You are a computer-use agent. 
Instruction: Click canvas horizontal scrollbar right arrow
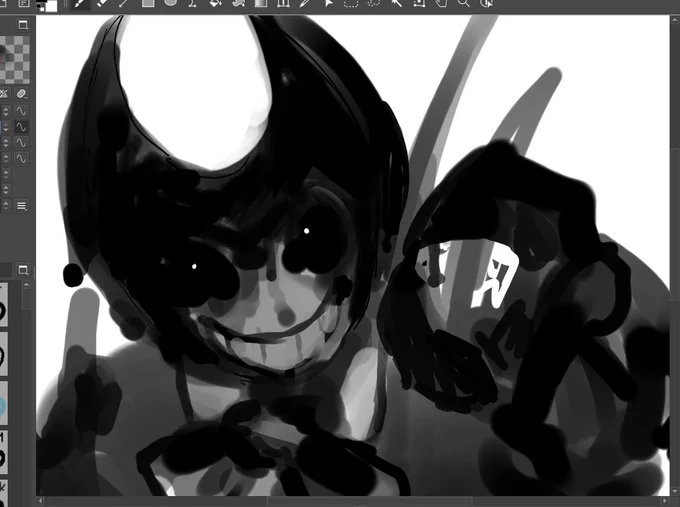(x=665, y=501)
